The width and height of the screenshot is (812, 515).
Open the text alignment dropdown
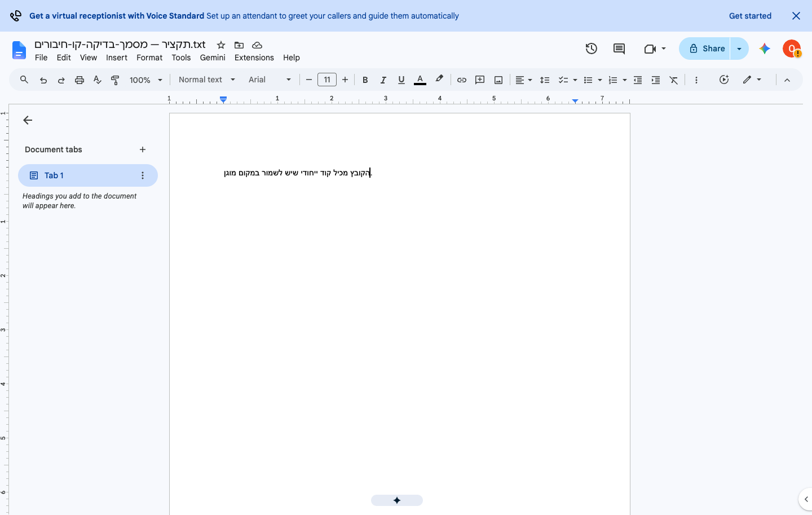point(524,80)
